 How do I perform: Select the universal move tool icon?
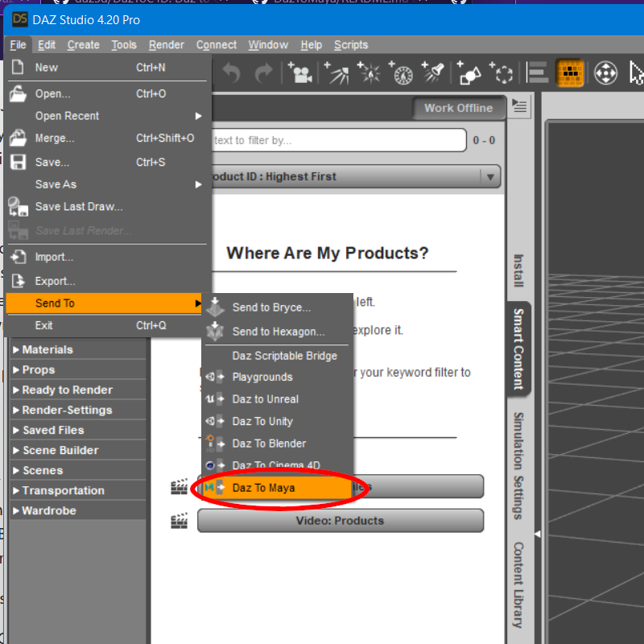pos(606,73)
